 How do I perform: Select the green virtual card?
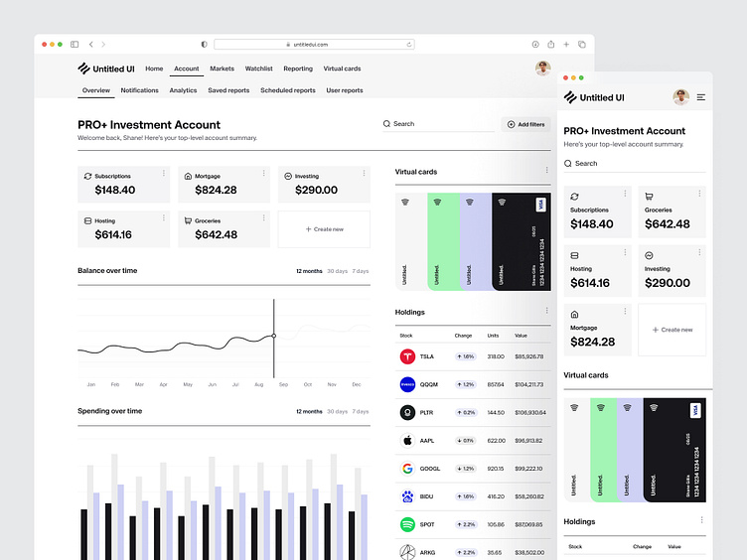click(x=444, y=241)
